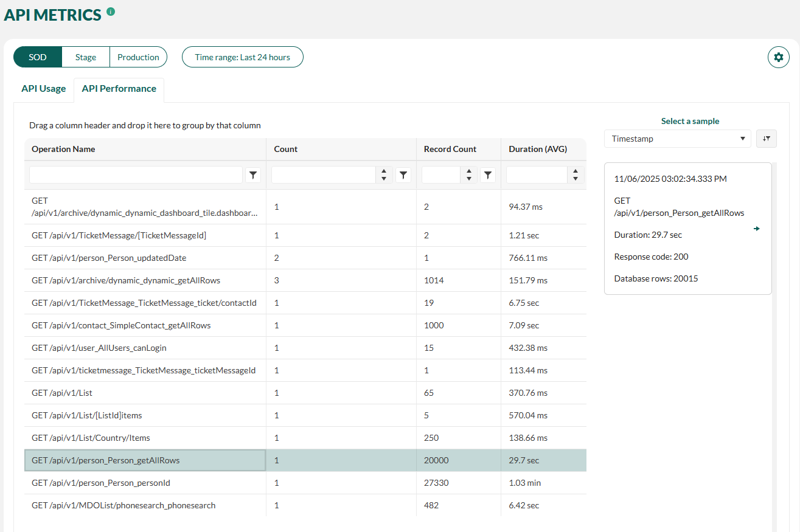800x532 pixels.
Task: Increase the Count filter value with up arrow
Action: (384, 171)
